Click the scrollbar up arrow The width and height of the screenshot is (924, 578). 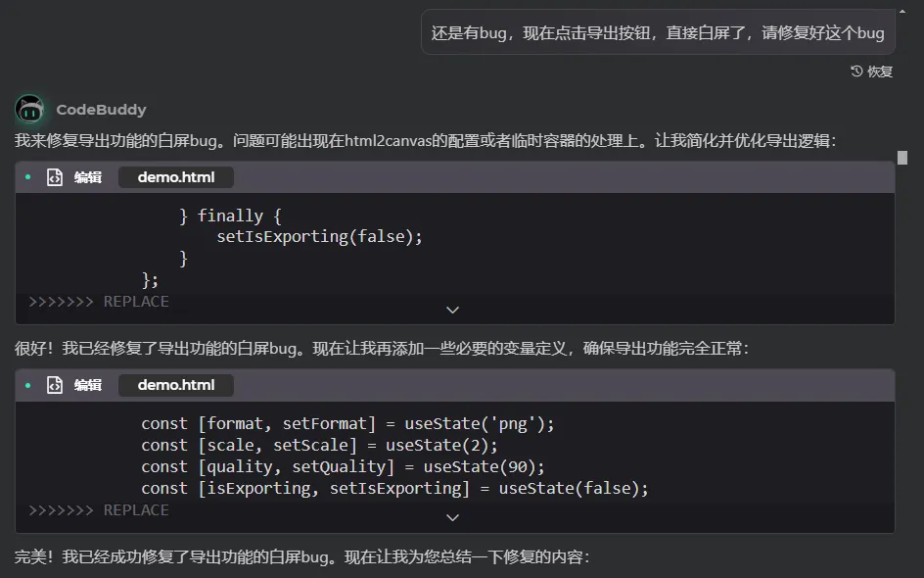pyautogui.click(x=902, y=11)
